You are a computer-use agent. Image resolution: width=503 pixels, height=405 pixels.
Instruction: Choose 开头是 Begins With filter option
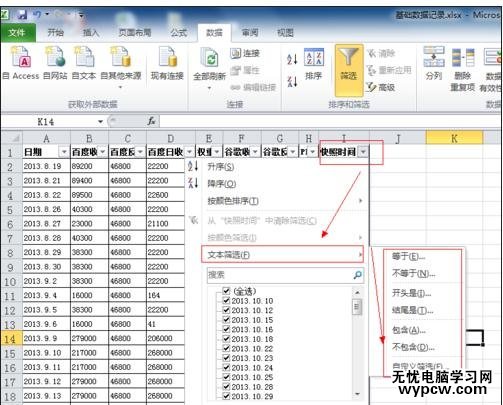[412, 293]
